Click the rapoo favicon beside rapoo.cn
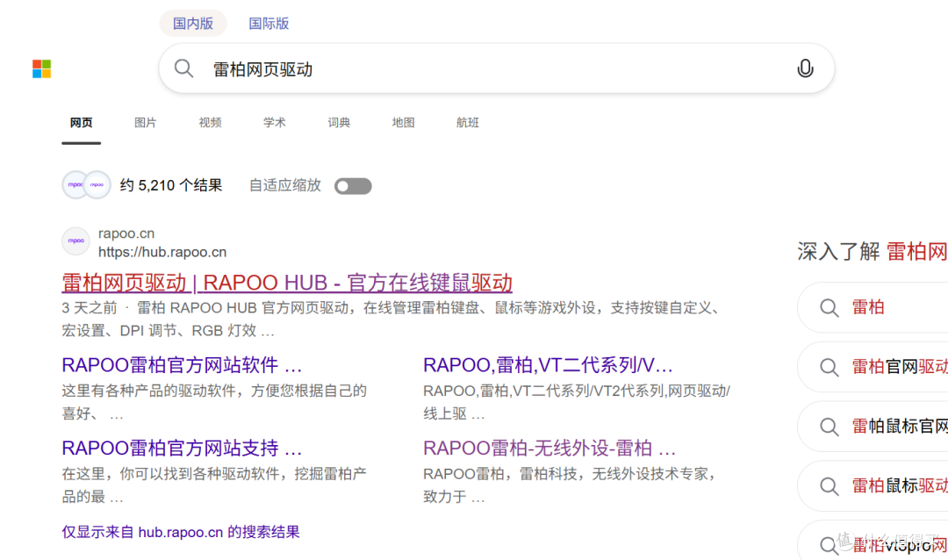 (x=76, y=241)
